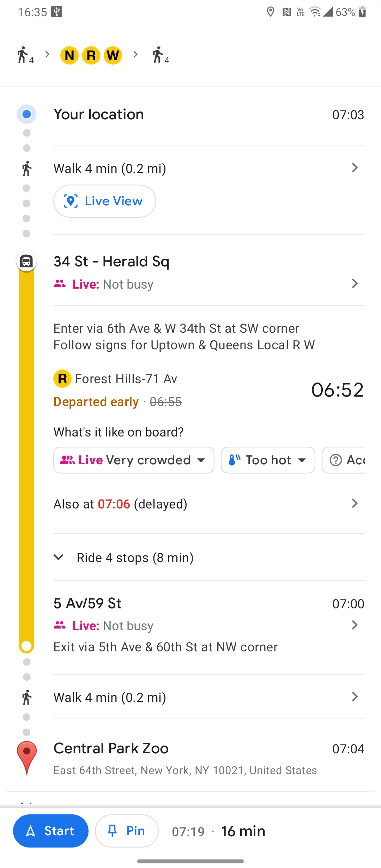The height and width of the screenshot is (868, 381).
Task: Pin this route
Action: click(x=127, y=831)
